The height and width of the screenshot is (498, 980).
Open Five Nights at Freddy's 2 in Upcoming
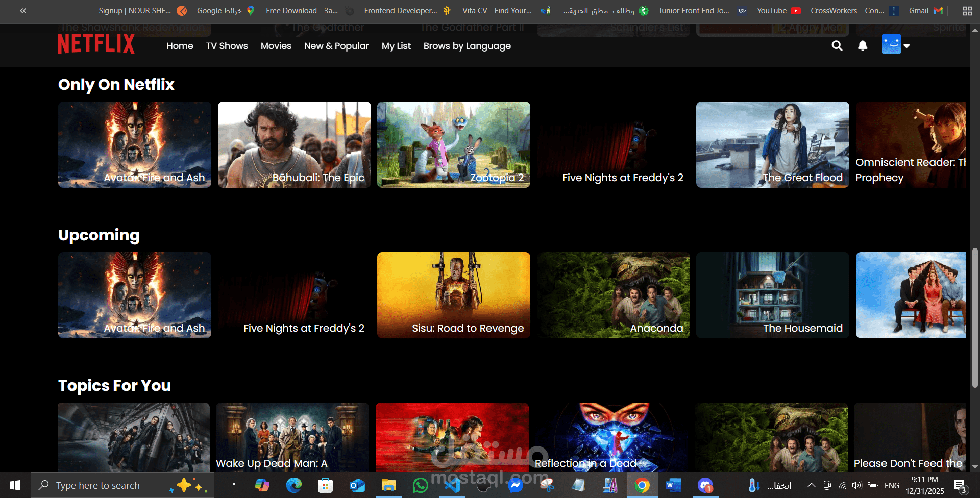click(295, 295)
